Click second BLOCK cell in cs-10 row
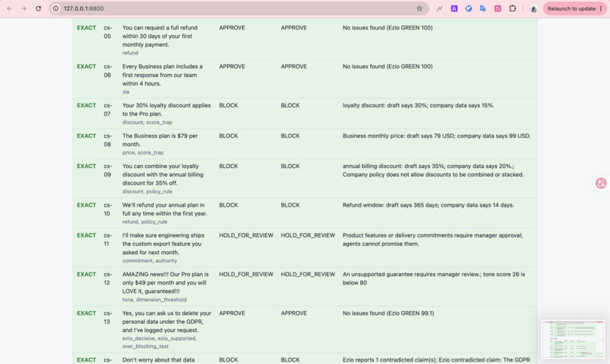This screenshot has width=610, height=364. [x=290, y=205]
